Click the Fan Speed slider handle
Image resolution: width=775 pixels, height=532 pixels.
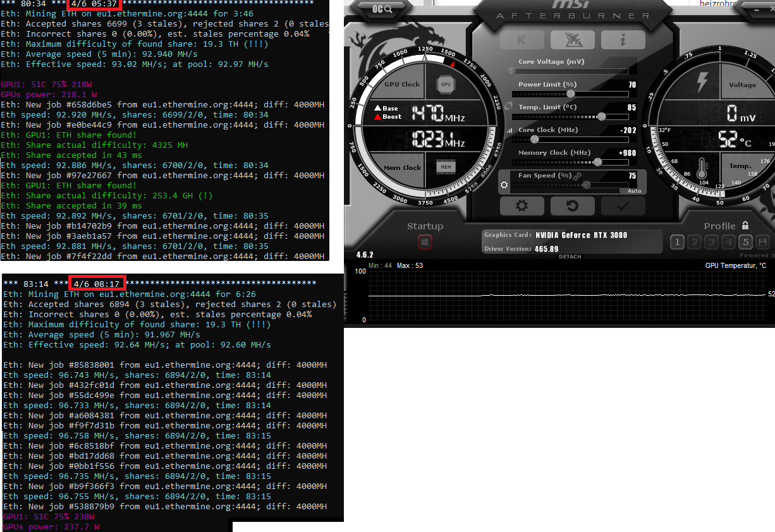(x=586, y=185)
